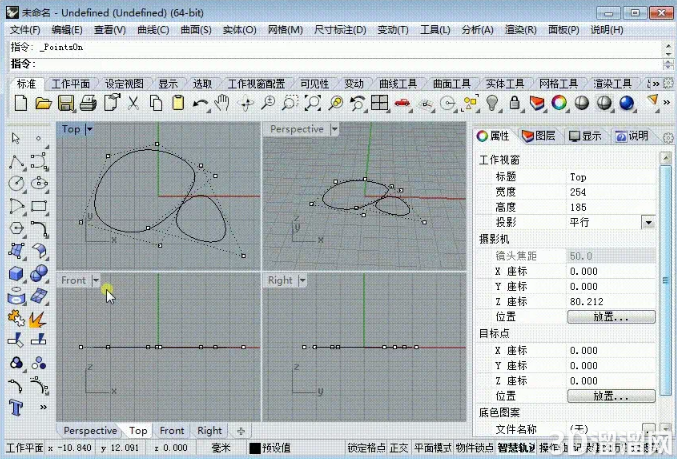Open a file using the folder icon
Image resolution: width=677 pixels, height=459 pixels.
point(43,104)
